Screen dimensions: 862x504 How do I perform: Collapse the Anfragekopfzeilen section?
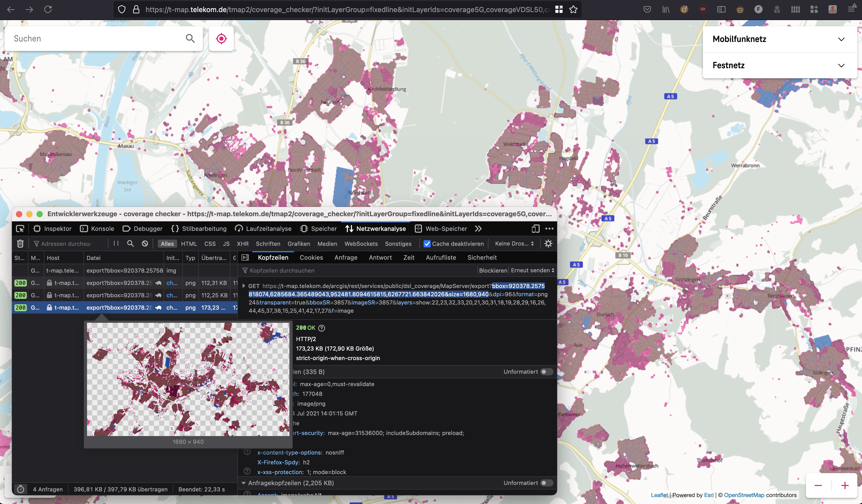coord(244,483)
